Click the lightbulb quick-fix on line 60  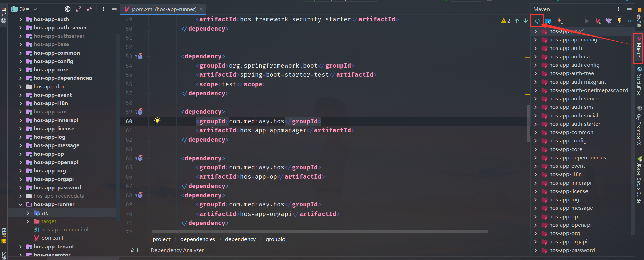[x=157, y=121]
